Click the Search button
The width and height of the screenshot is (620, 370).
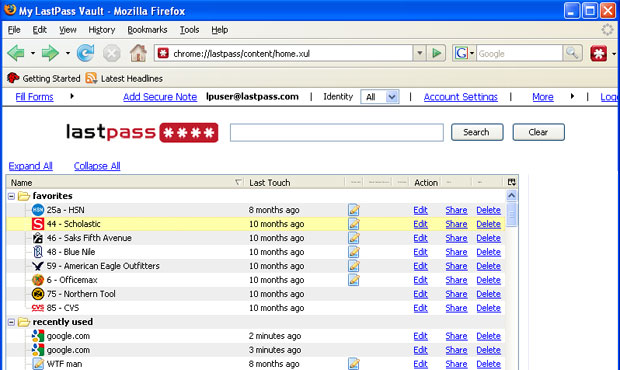[x=477, y=132]
